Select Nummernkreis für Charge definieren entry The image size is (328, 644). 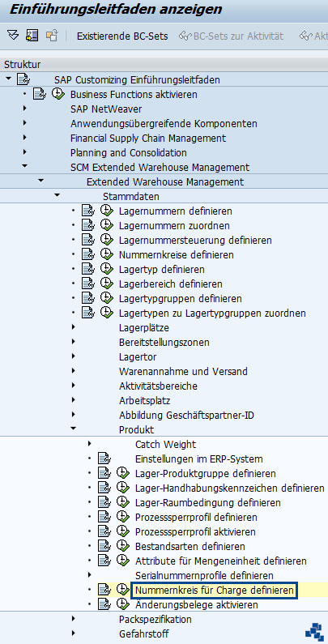click(x=215, y=591)
